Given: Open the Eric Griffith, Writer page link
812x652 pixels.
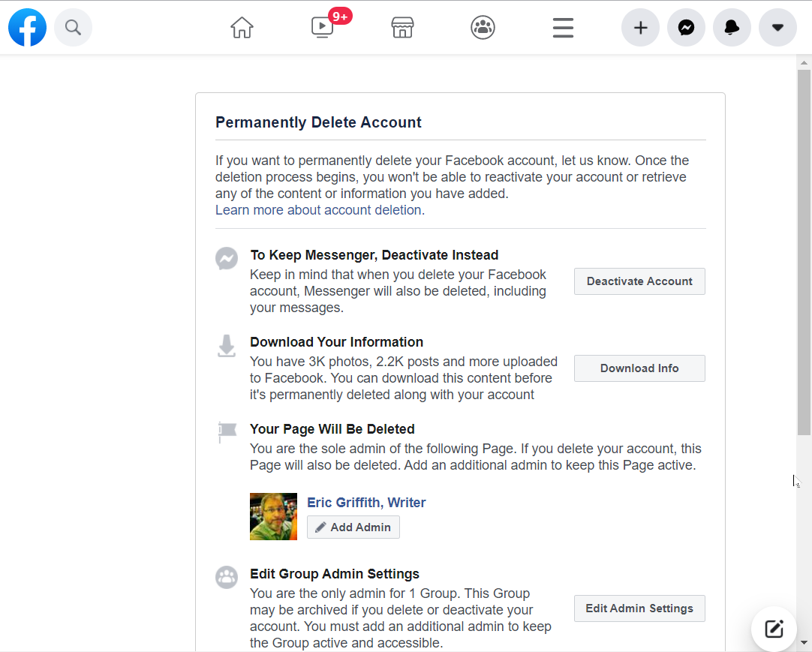Looking at the screenshot, I should [x=366, y=503].
